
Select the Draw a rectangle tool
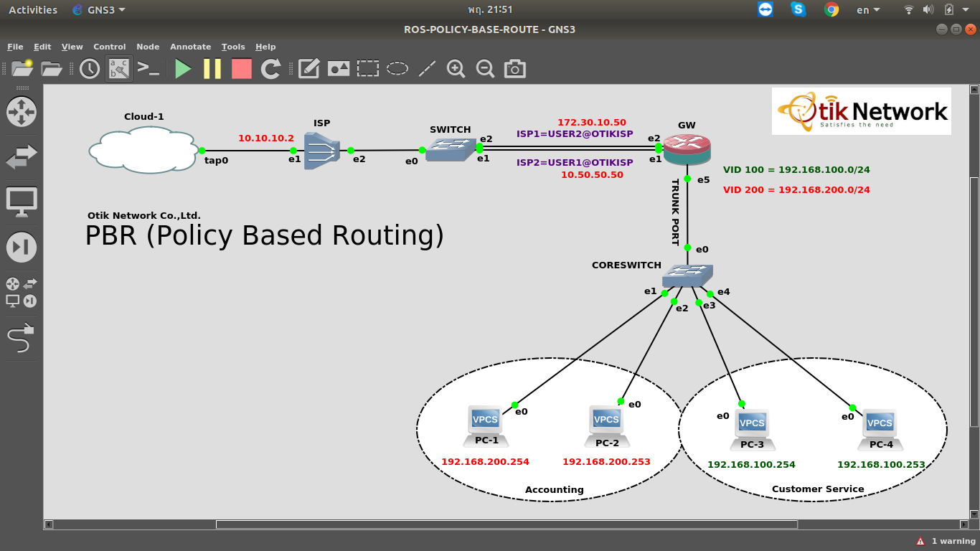(368, 69)
